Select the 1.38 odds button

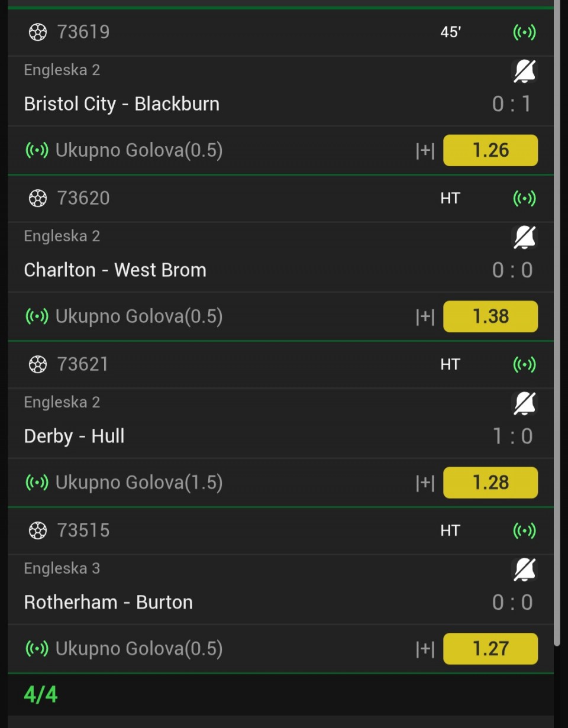tap(490, 316)
